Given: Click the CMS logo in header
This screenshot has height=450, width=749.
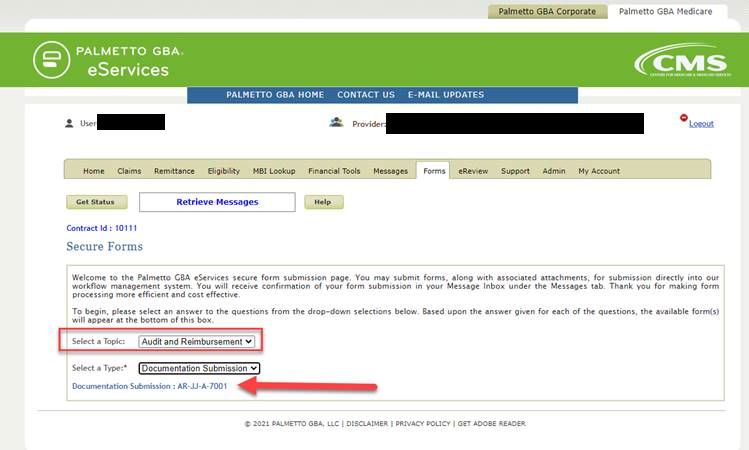Looking at the screenshot, I should coord(683,60).
